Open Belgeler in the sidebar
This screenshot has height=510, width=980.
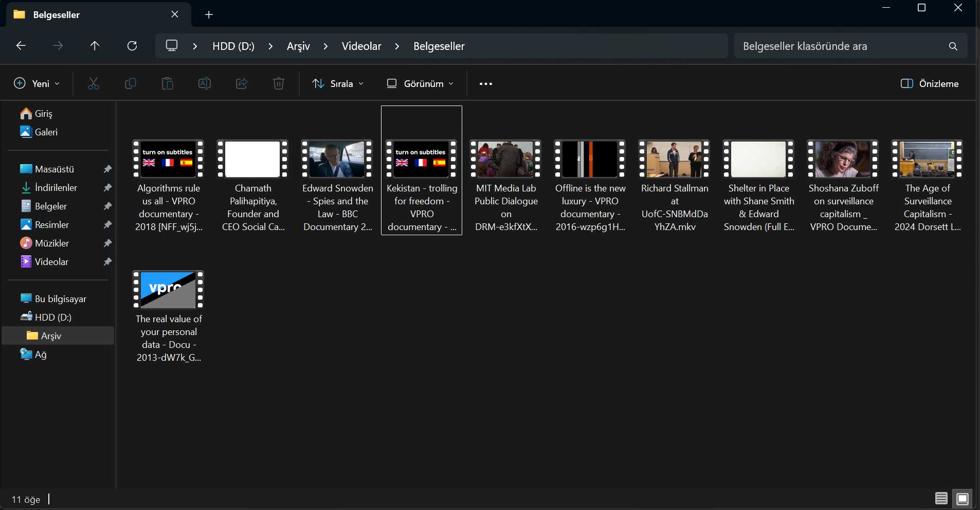(50, 206)
